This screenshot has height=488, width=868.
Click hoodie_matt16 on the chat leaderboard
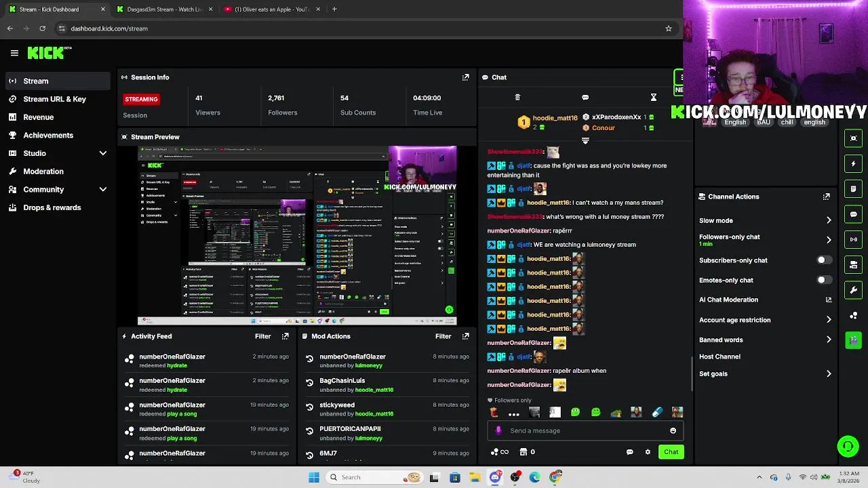tap(555, 118)
